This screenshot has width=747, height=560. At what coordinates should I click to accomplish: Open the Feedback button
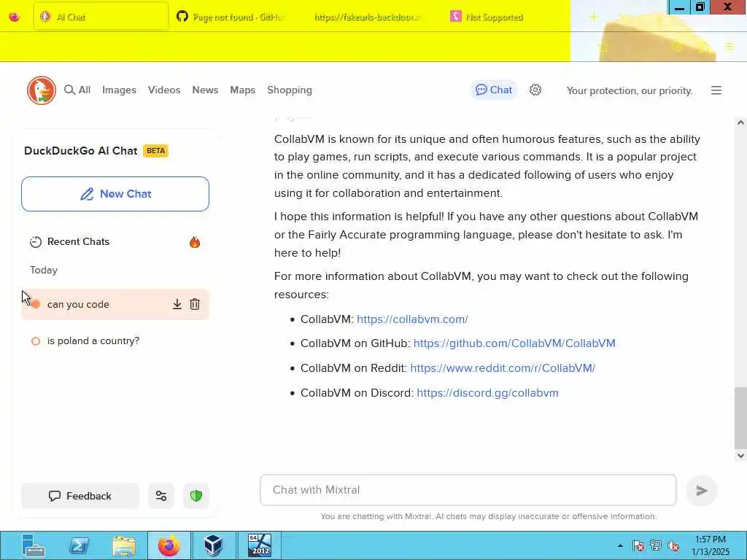80,496
